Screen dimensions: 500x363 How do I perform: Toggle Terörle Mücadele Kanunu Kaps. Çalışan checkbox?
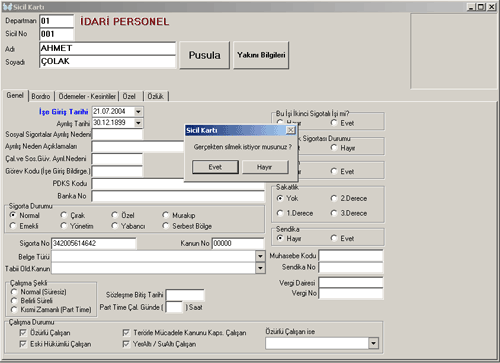[x=126, y=333]
